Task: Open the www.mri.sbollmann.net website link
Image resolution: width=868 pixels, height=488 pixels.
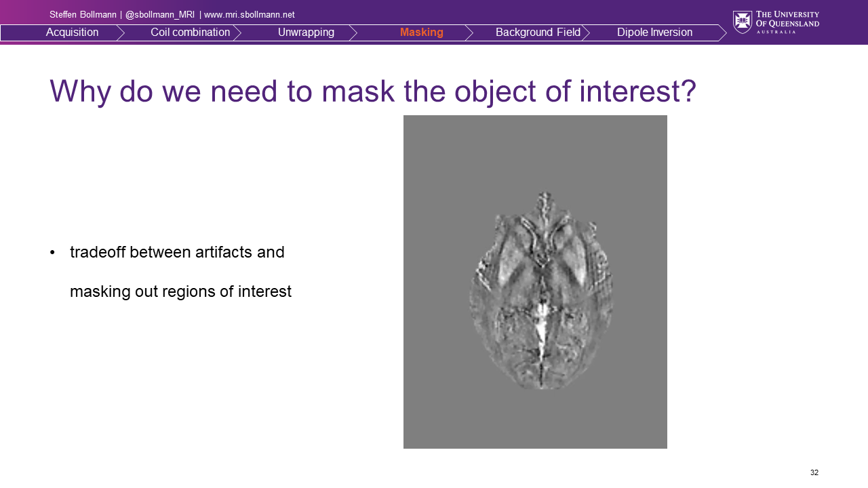Action: click(249, 15)
